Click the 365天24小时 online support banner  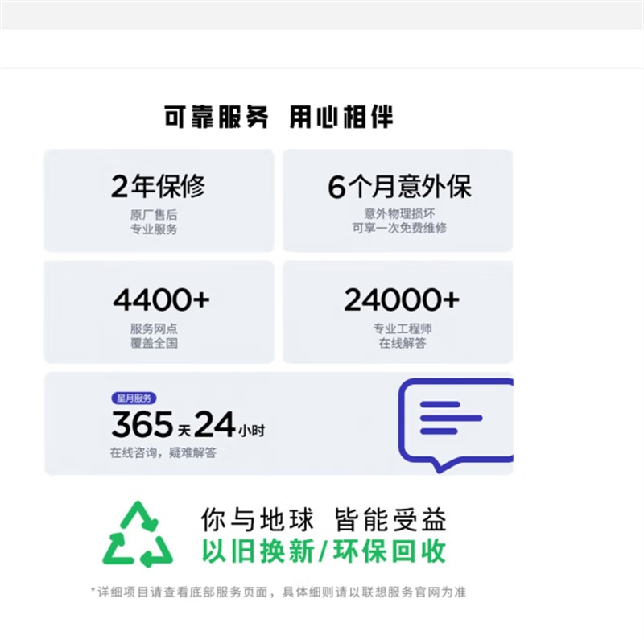(279, 424)
